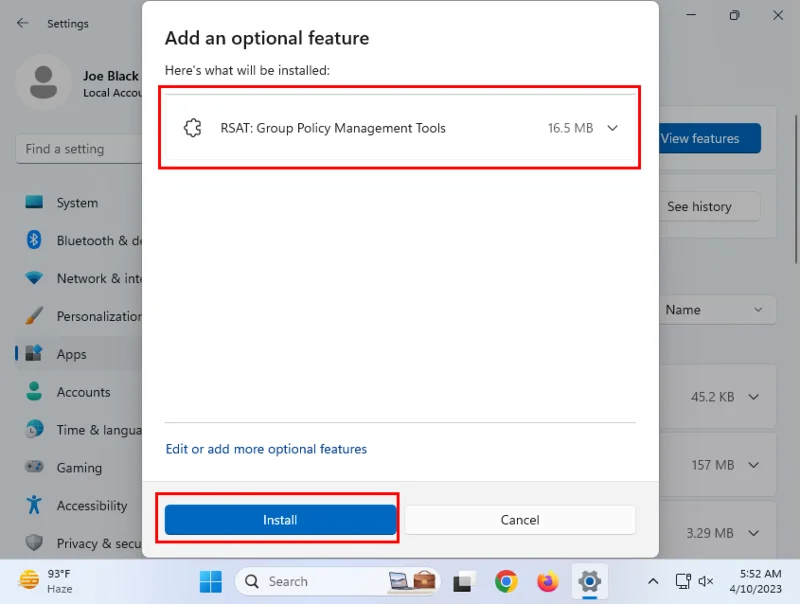800x604 pixels.
Task: Launch Google Chrome from taskbar
Action: tap(506, 582)
